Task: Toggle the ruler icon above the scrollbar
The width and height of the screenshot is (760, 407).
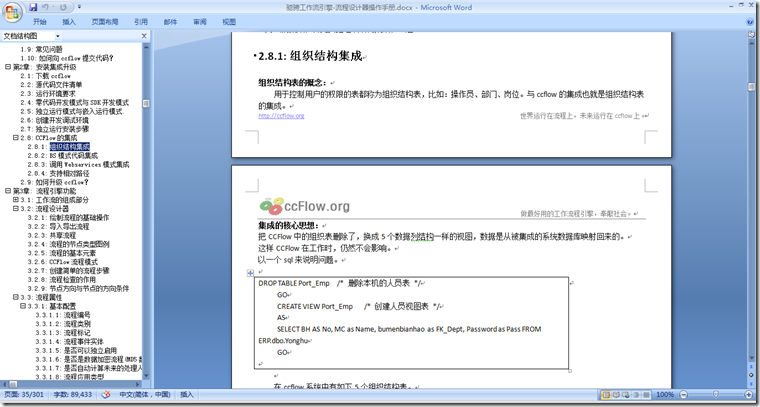Action: [x=751, y=34]
